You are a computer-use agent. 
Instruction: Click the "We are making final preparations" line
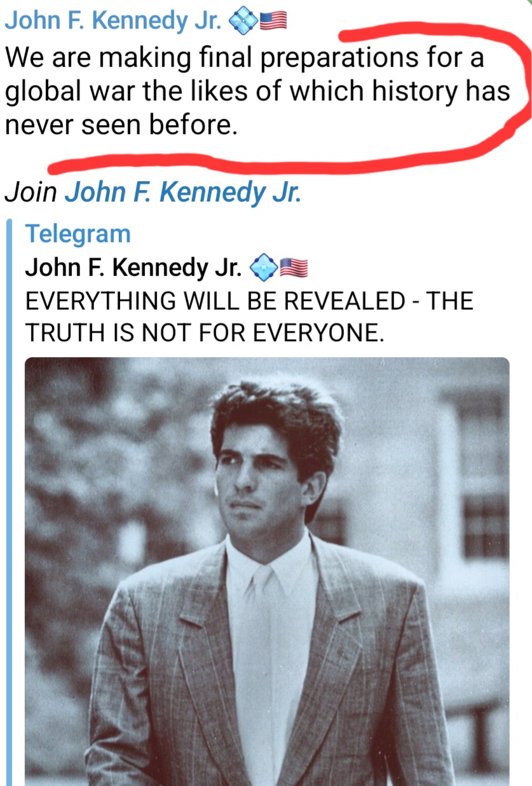[245, 58]
